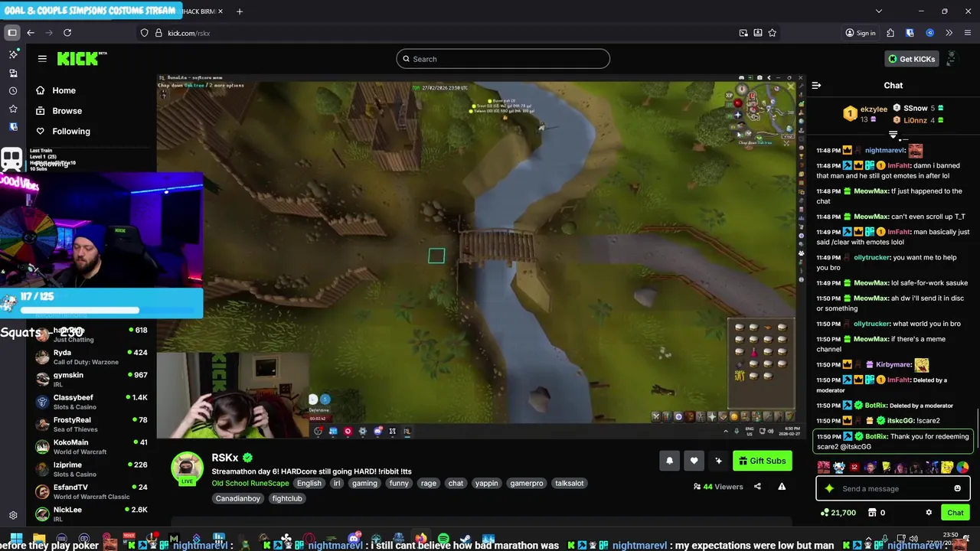The height and width of the screenshot is (551, 980).
Task: Click the Firefox back arrow
Action: point(31,33)
